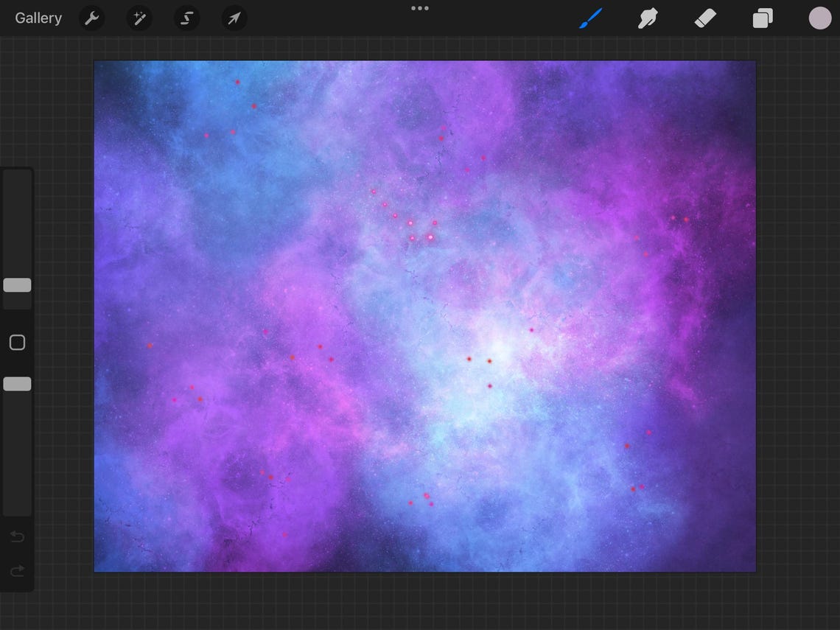Select the Paint brush tool

pos(591,18)
